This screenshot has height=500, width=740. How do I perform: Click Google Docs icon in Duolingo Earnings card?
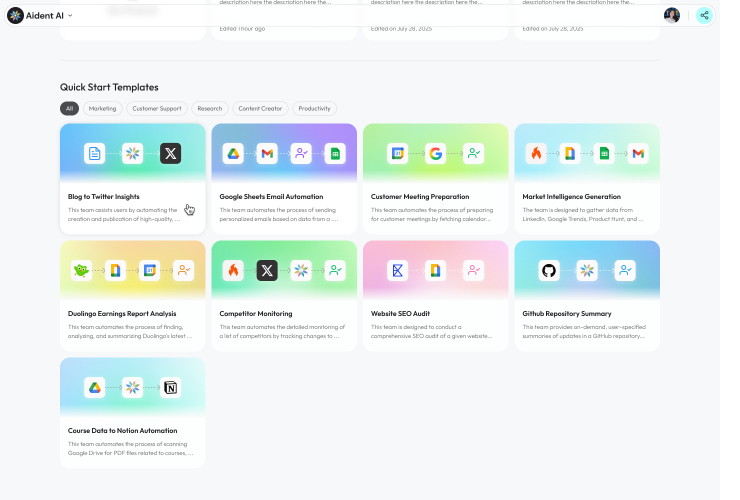115,271
